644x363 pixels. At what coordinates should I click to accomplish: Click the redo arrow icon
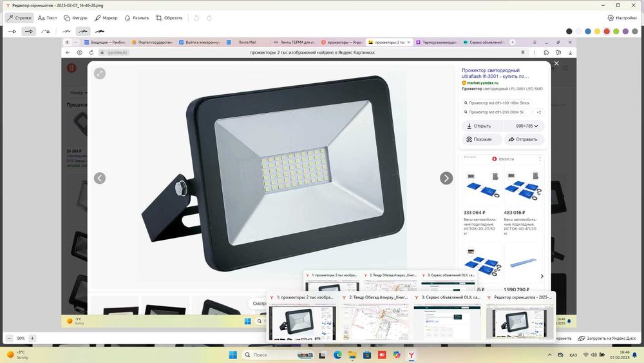tap(209, 18)
